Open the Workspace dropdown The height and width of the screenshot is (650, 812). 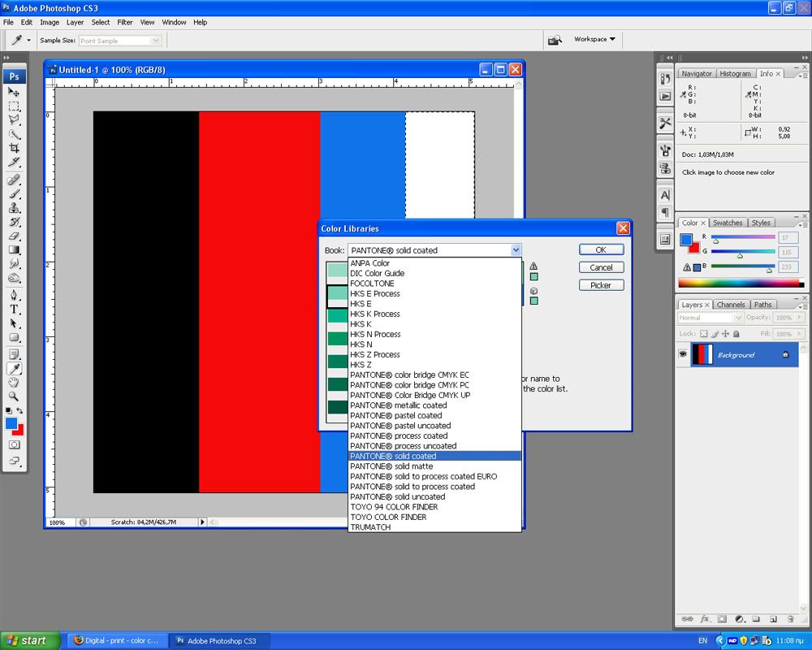click(x=594, y=39)
